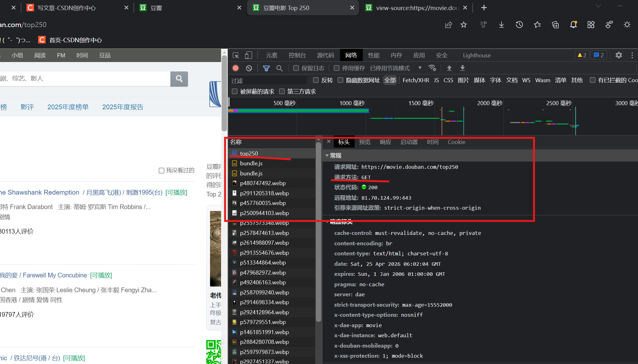Screen dimensions: 638x364
Task: Click the Fetch/XHR filter button
Action: (x=416, y=80)
